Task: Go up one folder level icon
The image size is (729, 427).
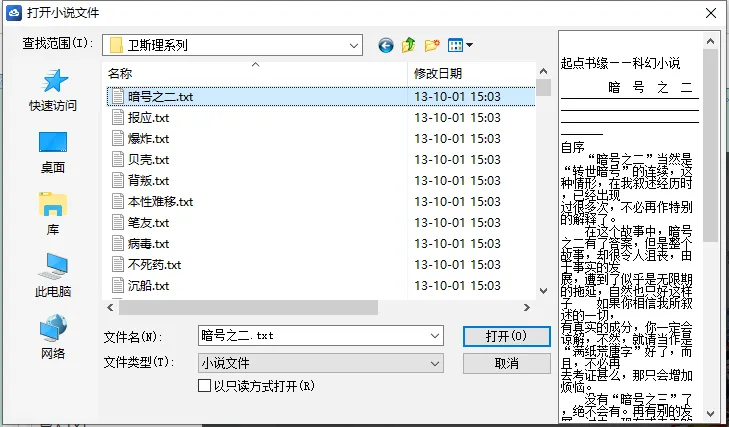Action: coord(409,45)
